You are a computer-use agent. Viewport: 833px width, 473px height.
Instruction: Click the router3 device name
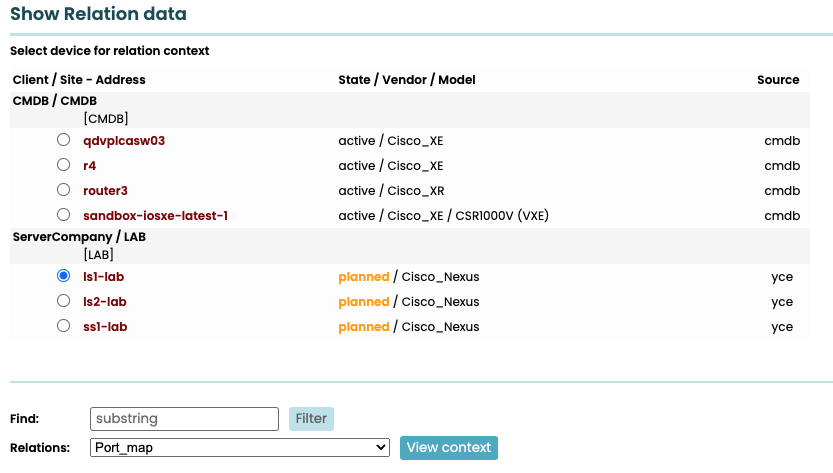[106, 191]
